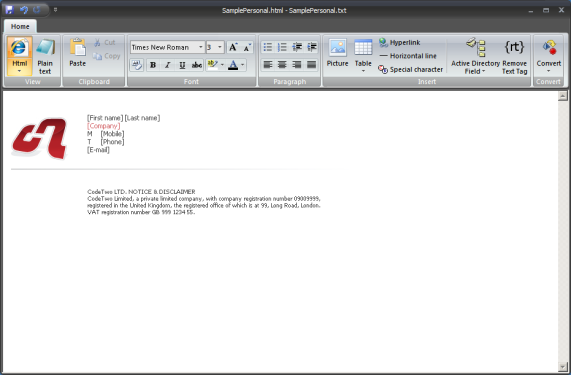Expand the highlight color dropdown arrow
This screenshot has width=571, height=375.
(222, 65)
